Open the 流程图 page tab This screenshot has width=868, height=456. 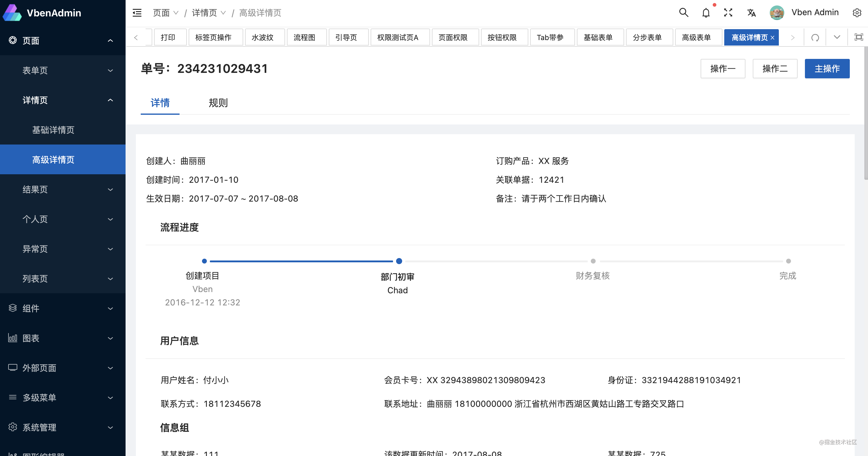tap(304, 37)
